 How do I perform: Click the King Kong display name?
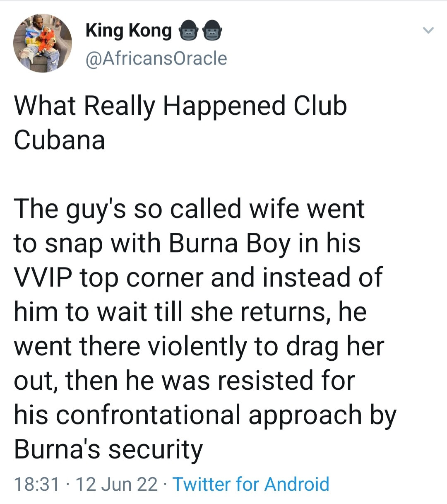(128, 31)
